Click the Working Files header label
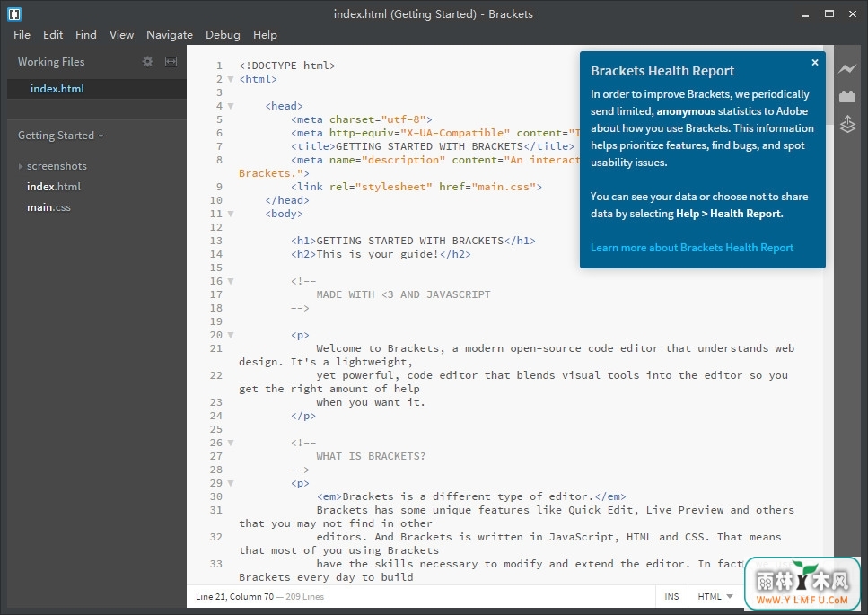 click(51, 61)
